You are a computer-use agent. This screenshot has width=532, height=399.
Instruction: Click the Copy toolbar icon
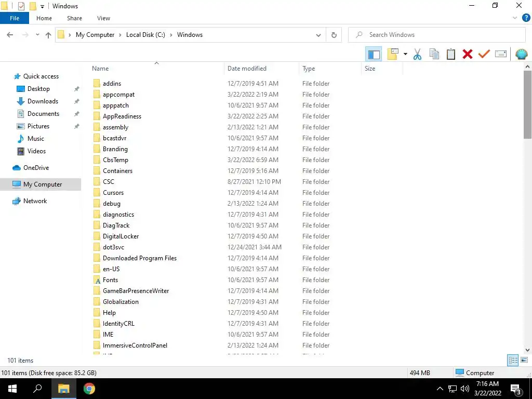coord(434,54)
